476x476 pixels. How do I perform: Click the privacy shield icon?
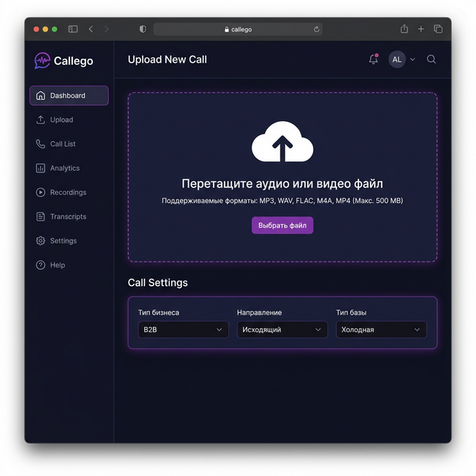pos(143,29)
